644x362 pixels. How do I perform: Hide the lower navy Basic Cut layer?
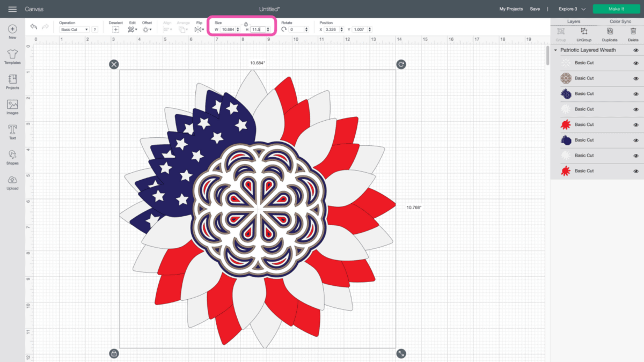point(636,141)
